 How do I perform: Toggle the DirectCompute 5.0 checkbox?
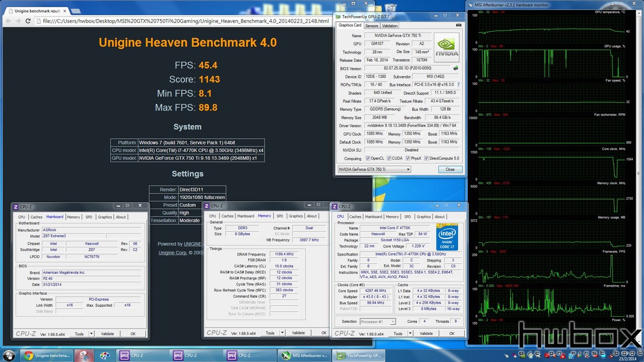pyautogui.click(x=427, y=158)
